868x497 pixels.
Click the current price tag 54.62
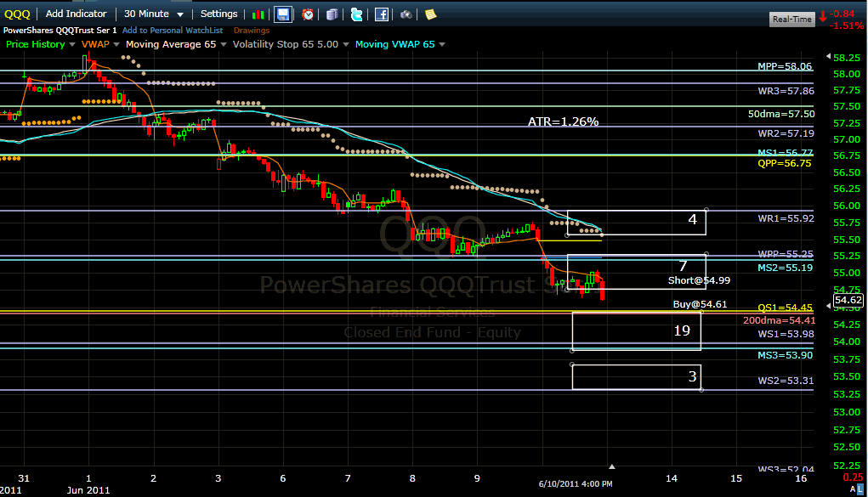point(848,301)
